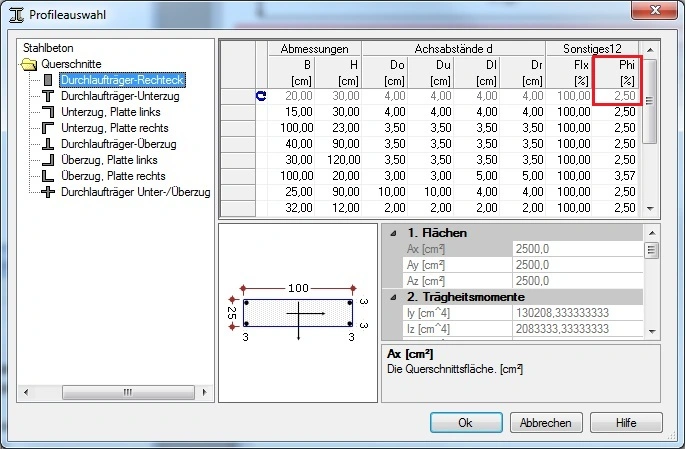Click the T-shaped Durchlaufträger-Unterzug icon
686x449 pixels.
pyautogui.click(x=48, y=96)
